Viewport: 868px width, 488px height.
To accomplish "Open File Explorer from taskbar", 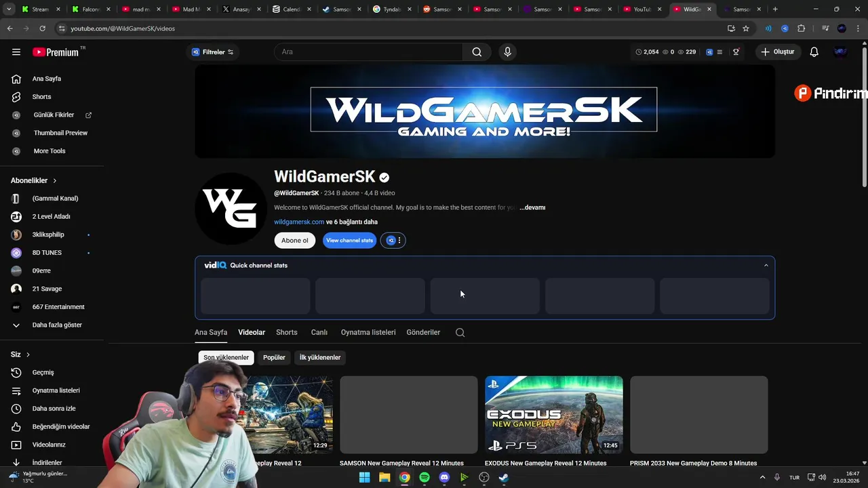I will 384,477.
